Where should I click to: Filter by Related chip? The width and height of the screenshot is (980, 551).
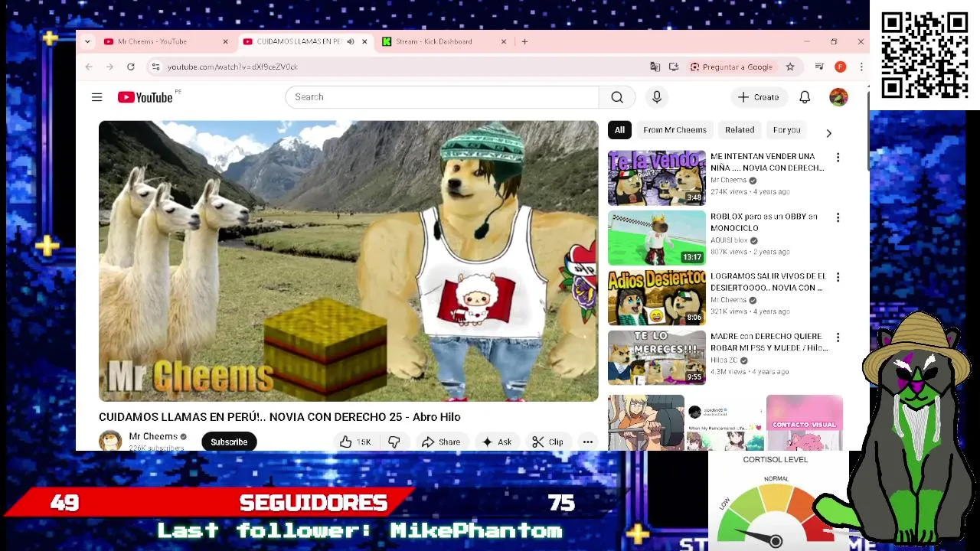[740, 130]
